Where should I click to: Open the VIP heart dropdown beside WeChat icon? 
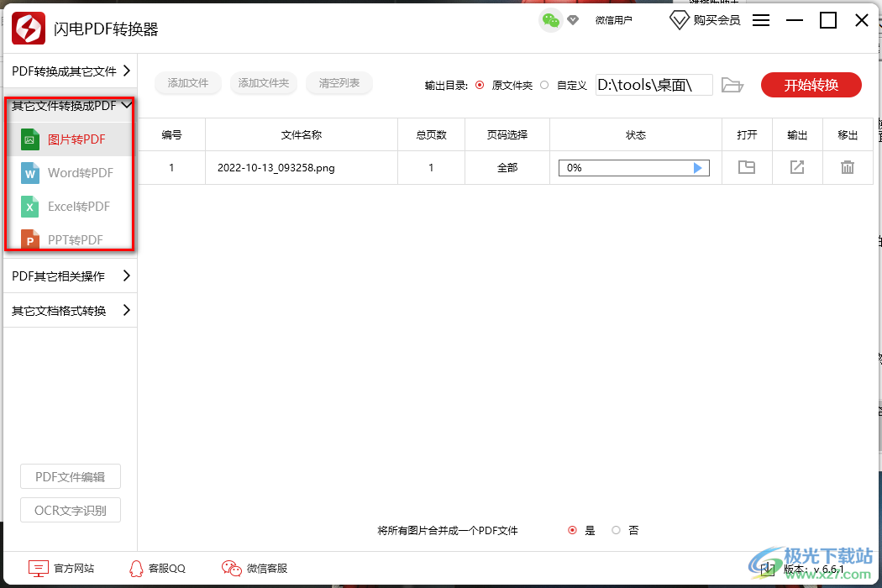click(x=573, y=20)
